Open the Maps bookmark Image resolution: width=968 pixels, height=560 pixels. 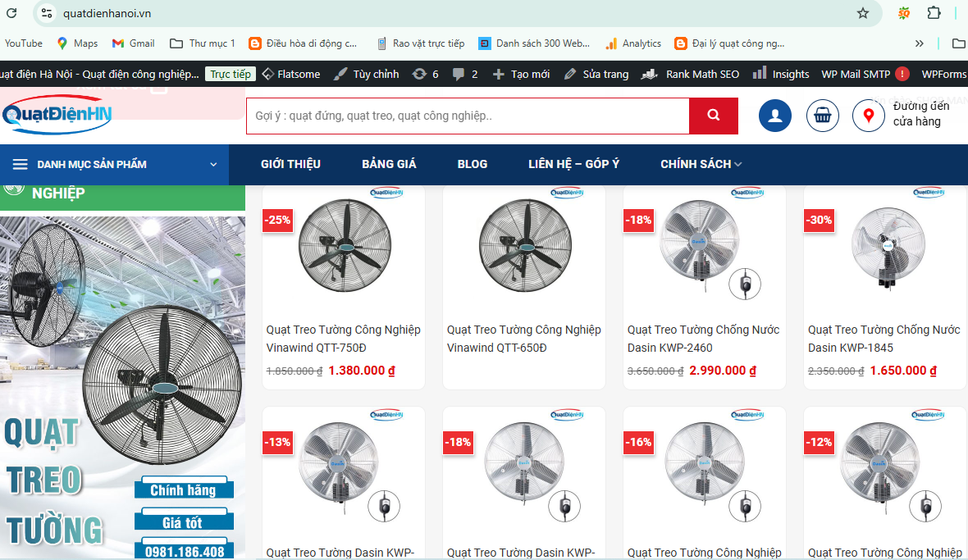tap(77, 43)
